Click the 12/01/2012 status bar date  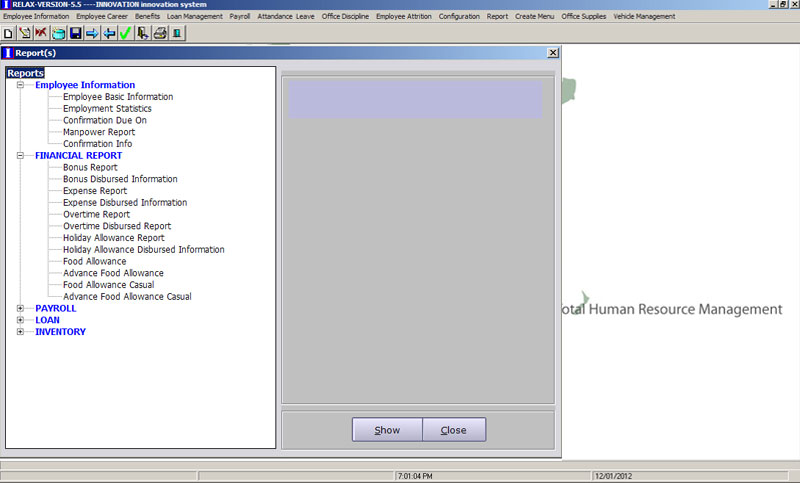pos(613,476)
